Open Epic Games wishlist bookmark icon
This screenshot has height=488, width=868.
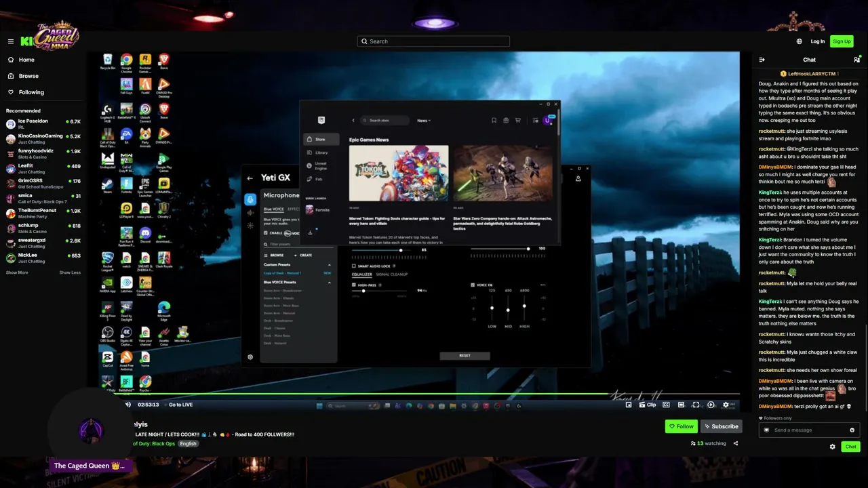point(494,121)
